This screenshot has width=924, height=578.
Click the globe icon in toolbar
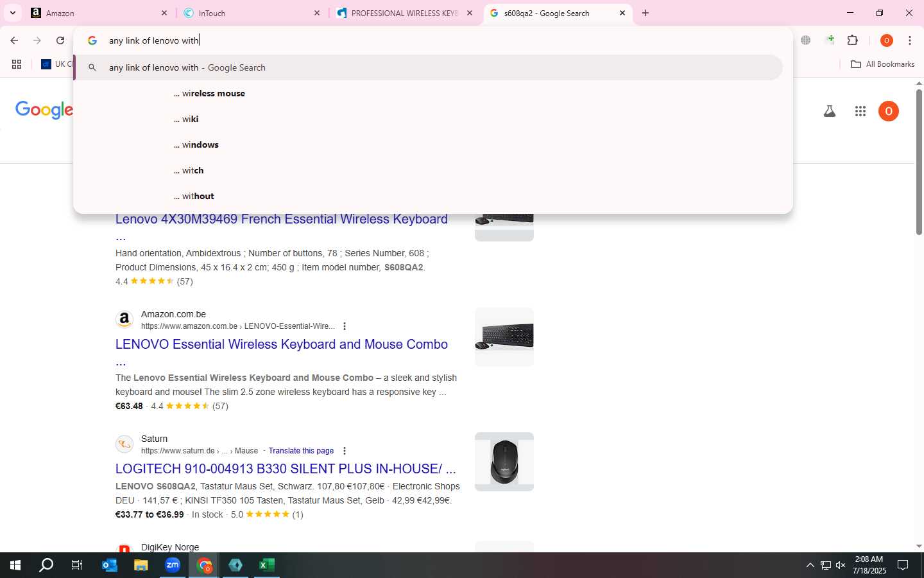[806, 40]
